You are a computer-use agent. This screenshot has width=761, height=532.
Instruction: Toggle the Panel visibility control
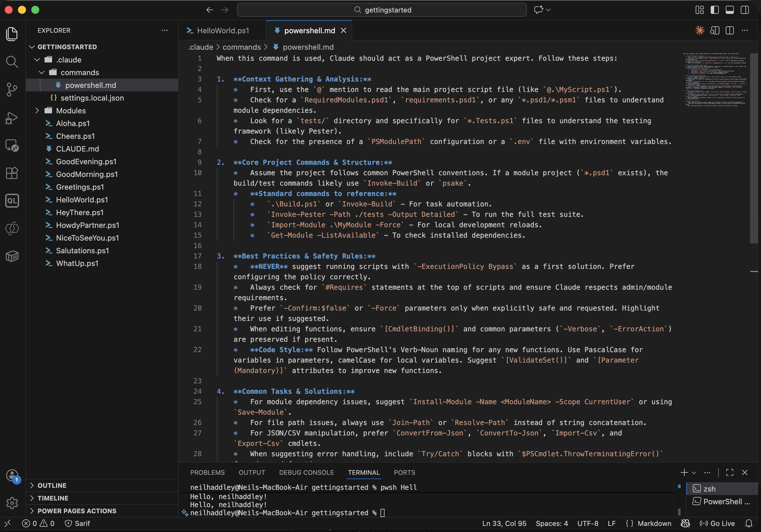(x=729, y=10)
